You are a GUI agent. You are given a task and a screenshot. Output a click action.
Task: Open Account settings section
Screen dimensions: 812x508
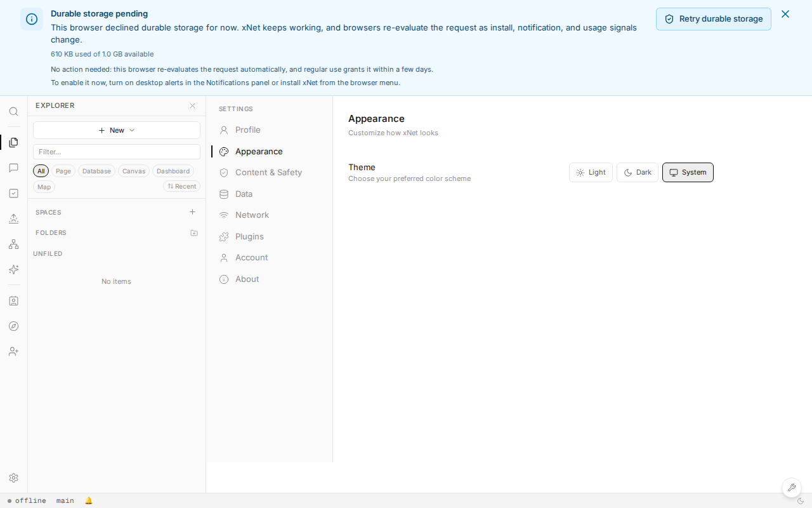pos(271,258)
